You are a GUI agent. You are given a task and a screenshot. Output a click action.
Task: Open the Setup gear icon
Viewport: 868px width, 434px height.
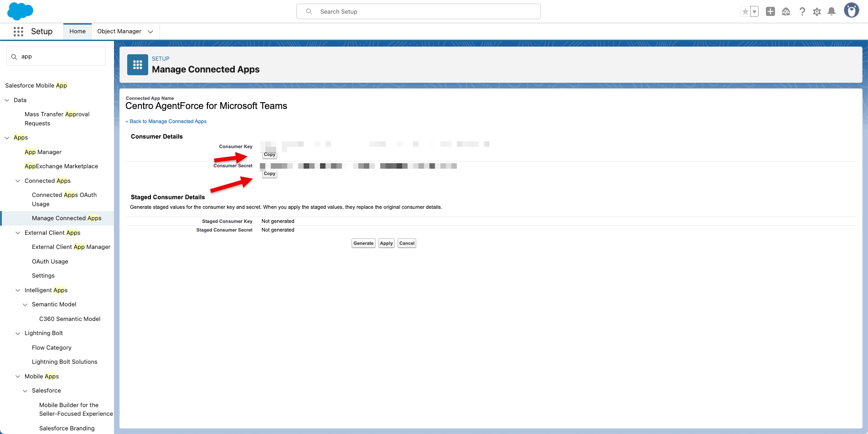[x=817, y=12]
